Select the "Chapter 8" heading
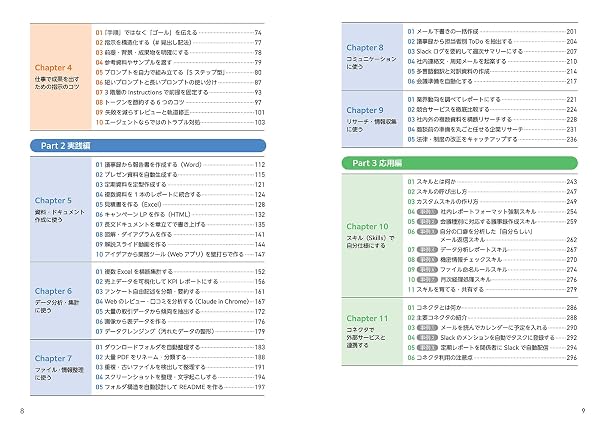This screenshot has height=430, width=606. pyautogui.click(x=365, y=48)
